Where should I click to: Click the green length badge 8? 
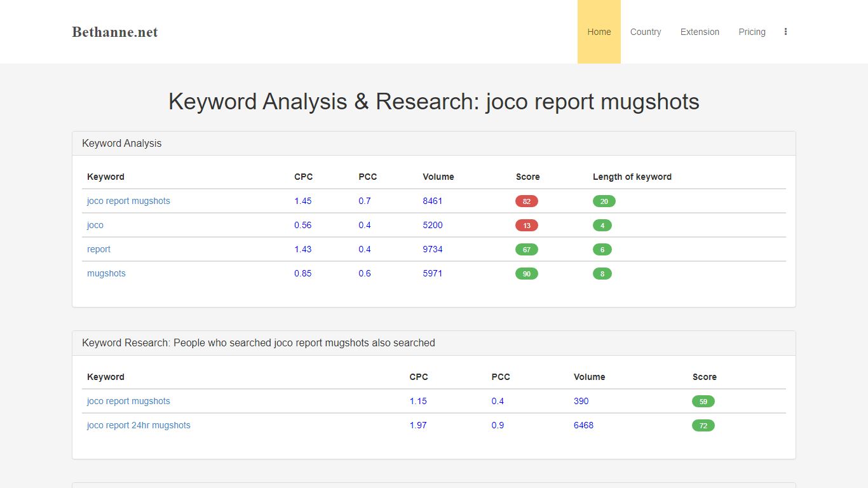pyautogui.click(x=602, y=274)
